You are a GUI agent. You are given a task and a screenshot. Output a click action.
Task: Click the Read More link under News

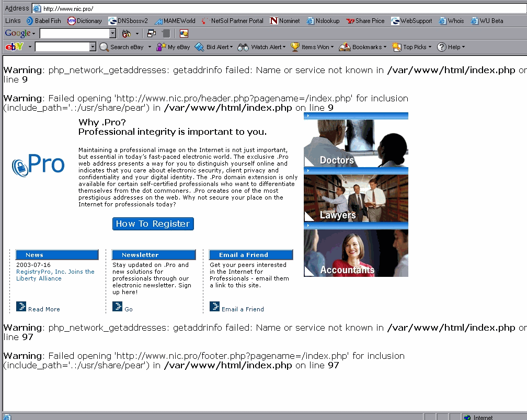pos(44,309)
